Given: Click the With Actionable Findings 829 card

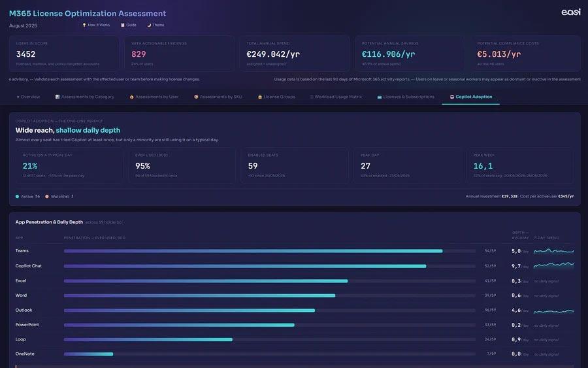Looking at the screenshot, I should point(179,54).
